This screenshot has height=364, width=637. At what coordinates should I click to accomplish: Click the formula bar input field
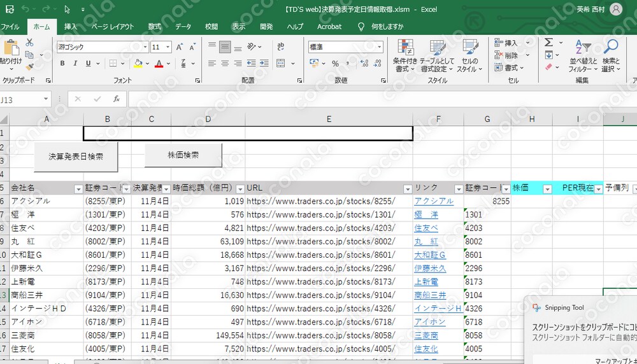coord(382,99)
